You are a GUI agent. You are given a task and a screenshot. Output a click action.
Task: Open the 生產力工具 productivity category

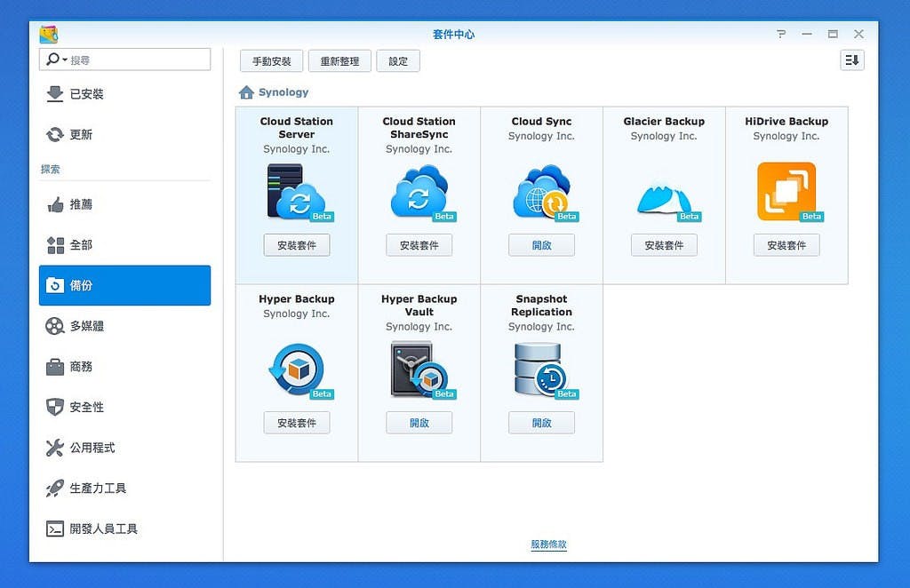pos(124,489)
